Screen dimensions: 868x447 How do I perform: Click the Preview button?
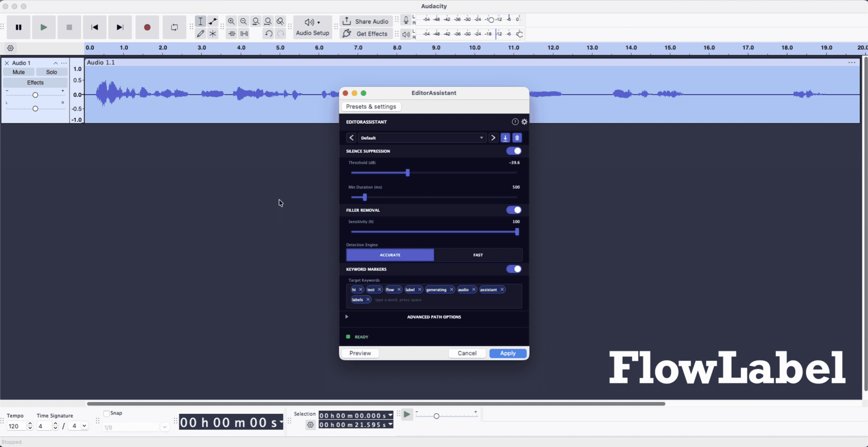point(360,353)
